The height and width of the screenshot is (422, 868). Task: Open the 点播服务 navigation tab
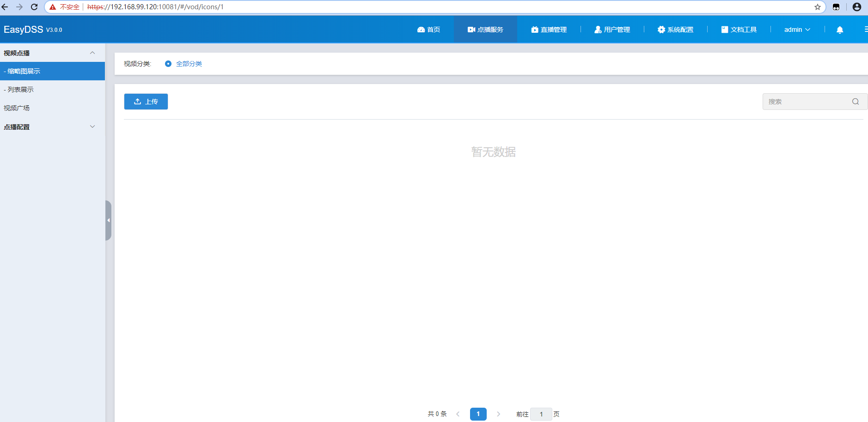click(485, 30)
